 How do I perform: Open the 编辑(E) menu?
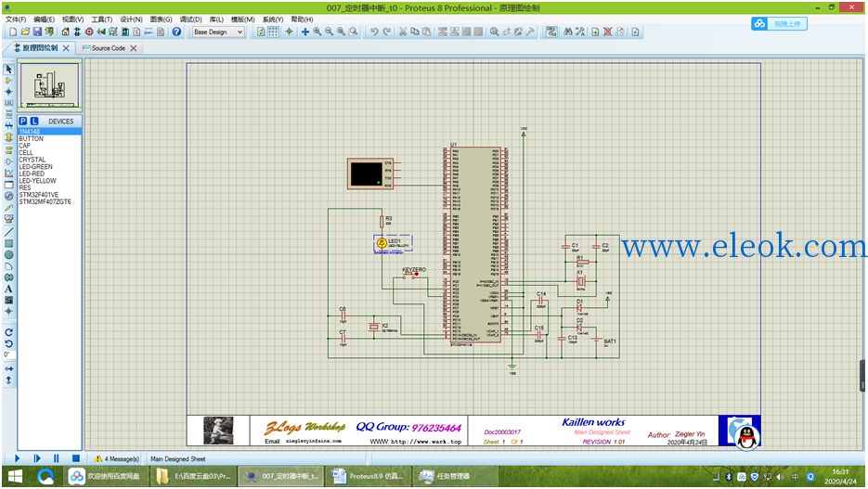pos(44,19)
